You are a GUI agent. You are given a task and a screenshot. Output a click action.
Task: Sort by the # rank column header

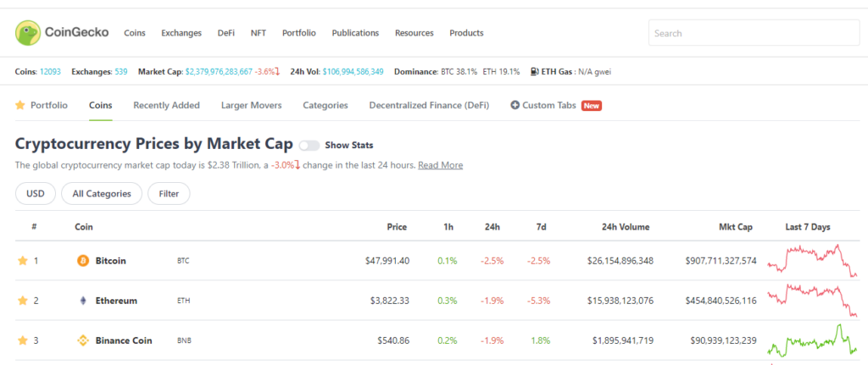click(x=34, y=227)
